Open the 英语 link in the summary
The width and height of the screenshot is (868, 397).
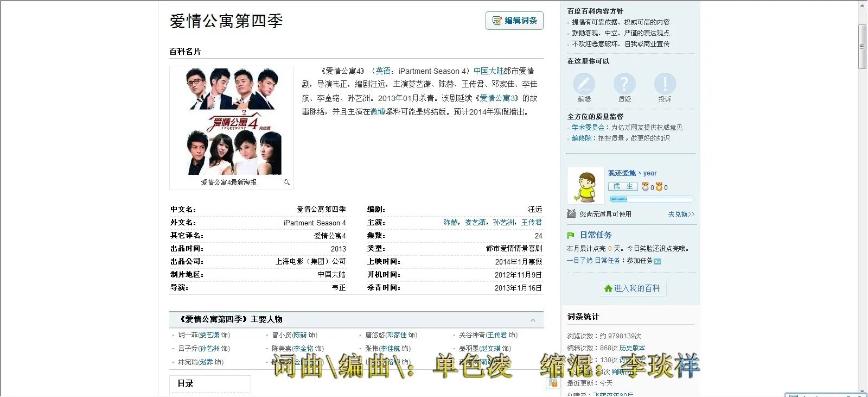tap(383, 71)
